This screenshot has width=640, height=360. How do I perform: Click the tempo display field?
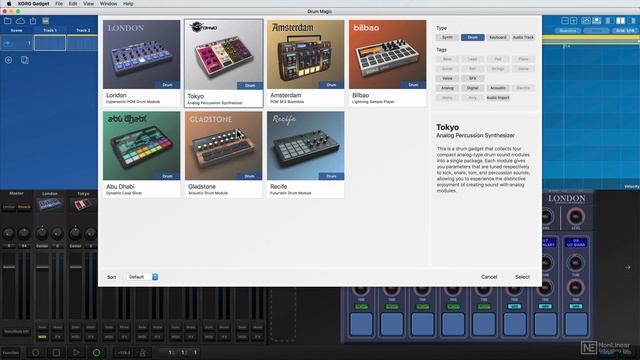pyautogui.click(x=122, y=353)
